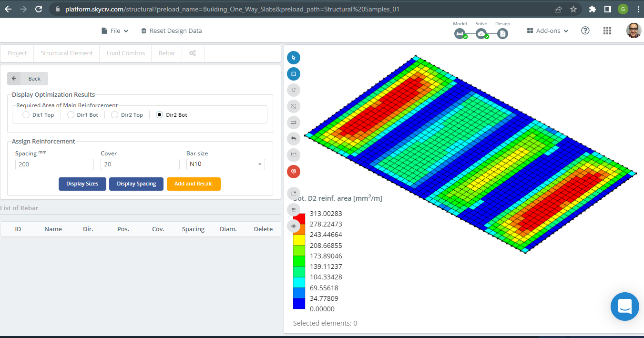Click the Add and Recalc button
644x338 pixels.
(x=194, y=184)
